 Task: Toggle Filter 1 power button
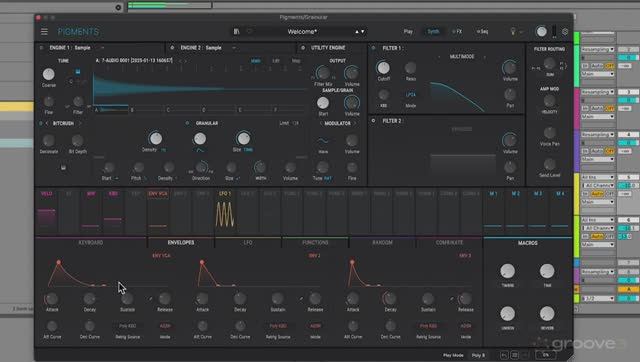(x=373, y=48)
